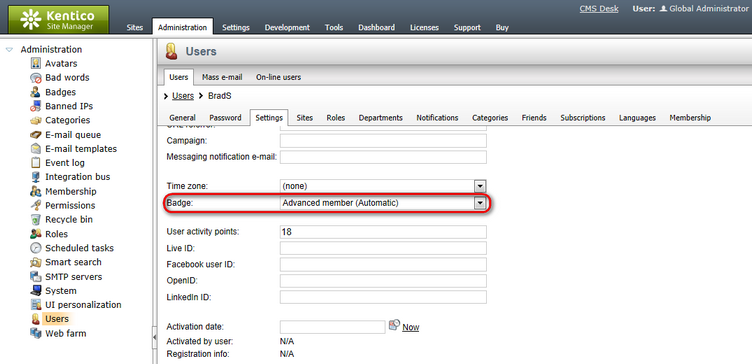Click the Recycle bin icon
The height and width of the screenshot is (364, 752).
click(x=35, y=220)
